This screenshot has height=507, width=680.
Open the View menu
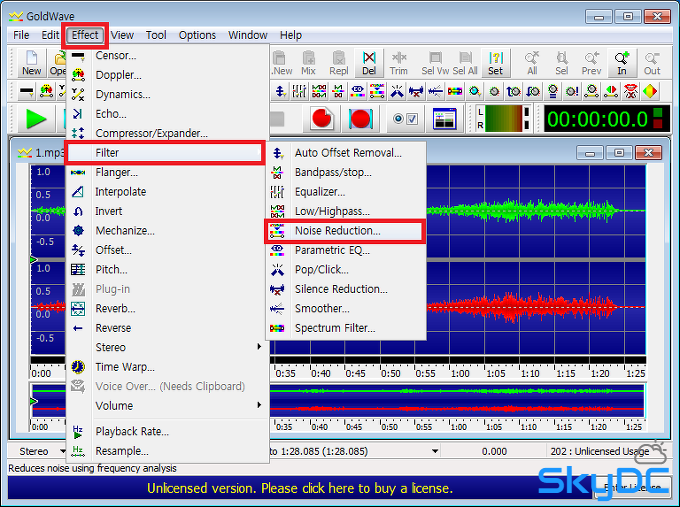[122, 35]
